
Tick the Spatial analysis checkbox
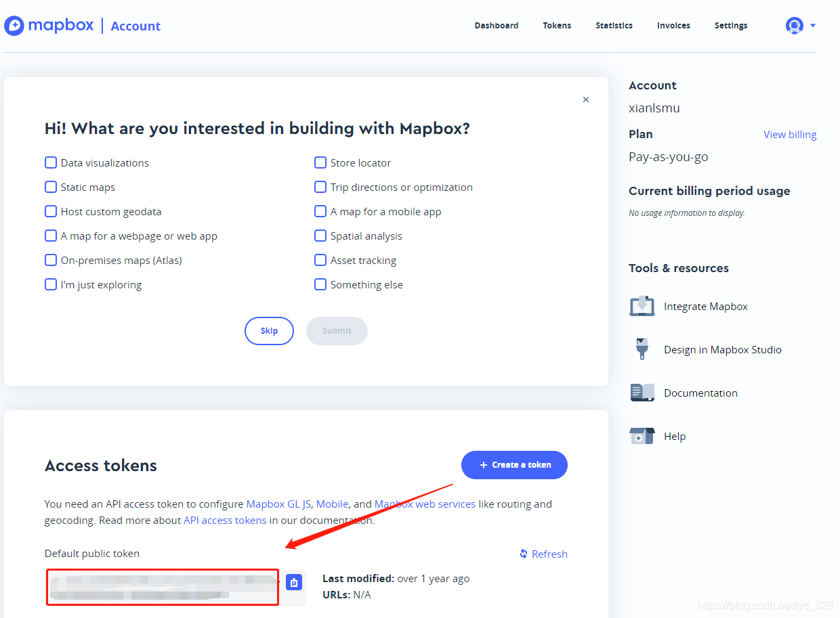click(x=320, y=236)
